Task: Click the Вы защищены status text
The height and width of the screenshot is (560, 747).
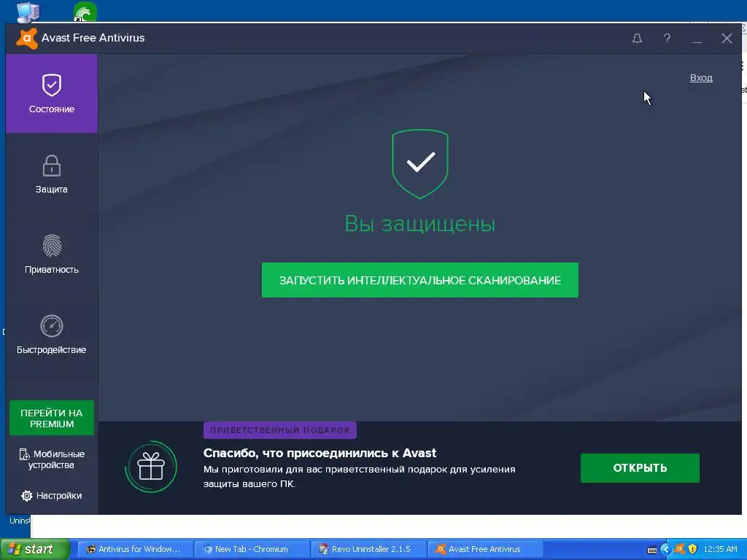Action: click(419, 224)
